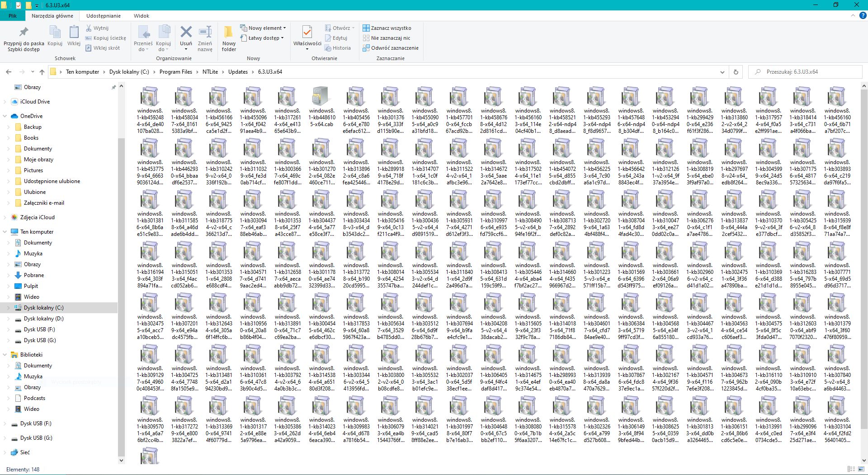Click the Usuń delete X icon
Screen dimensions: 868x475
(x=186, y=32)
